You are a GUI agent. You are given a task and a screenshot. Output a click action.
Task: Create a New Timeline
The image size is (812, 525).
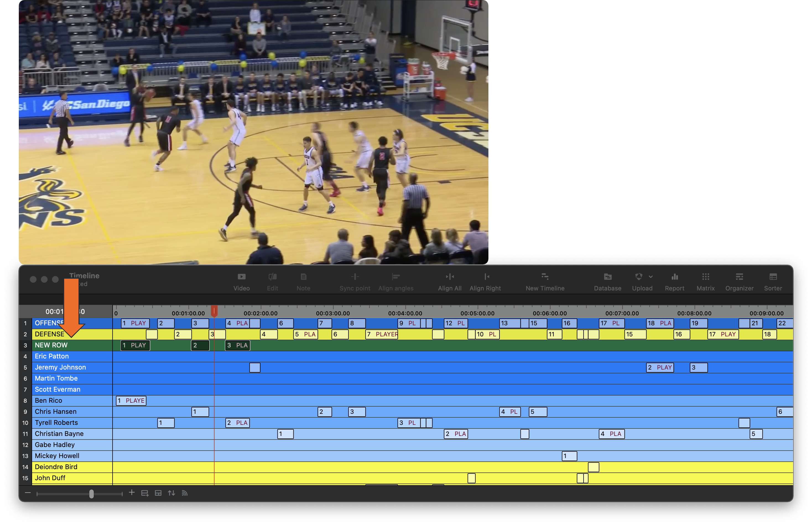tap(544, 280)
